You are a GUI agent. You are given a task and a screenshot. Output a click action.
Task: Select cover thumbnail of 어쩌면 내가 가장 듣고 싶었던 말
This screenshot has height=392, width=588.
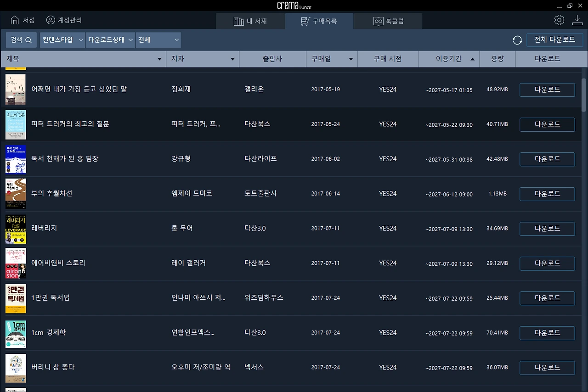coord(16,90)
